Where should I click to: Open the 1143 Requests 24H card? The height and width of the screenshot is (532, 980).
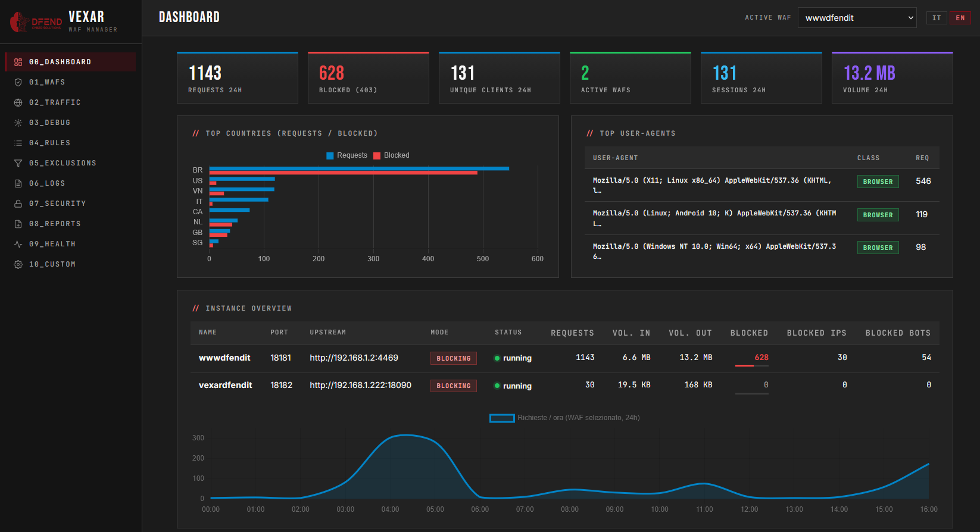238,78
